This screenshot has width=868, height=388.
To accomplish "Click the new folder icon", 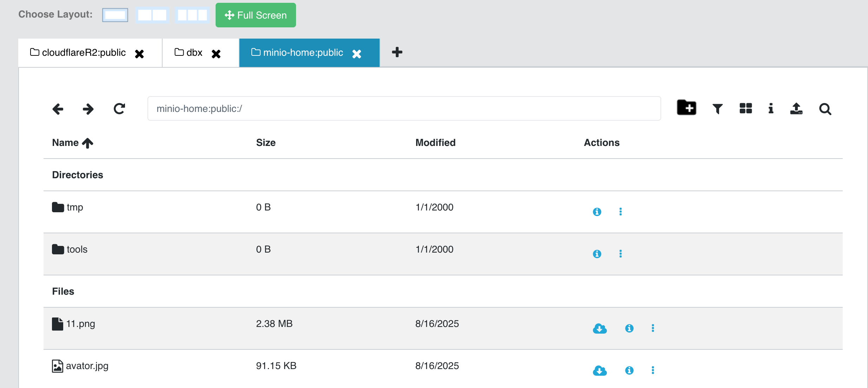I will 686,108.
